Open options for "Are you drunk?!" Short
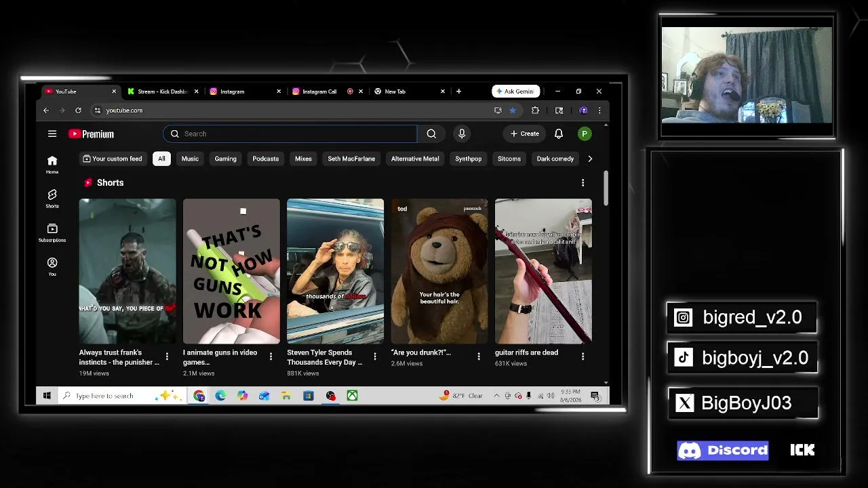Viewport: 868px width, 488px height. 479,357
